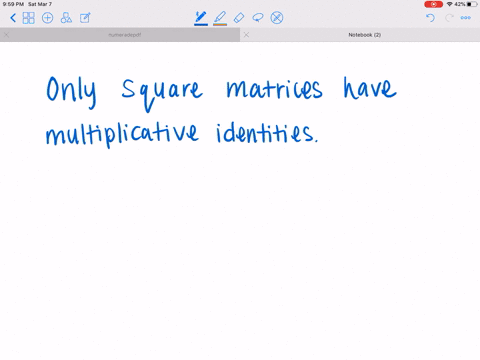
Task: Tap the edit note pencil-square icon
Action: [x=85, y=18]
